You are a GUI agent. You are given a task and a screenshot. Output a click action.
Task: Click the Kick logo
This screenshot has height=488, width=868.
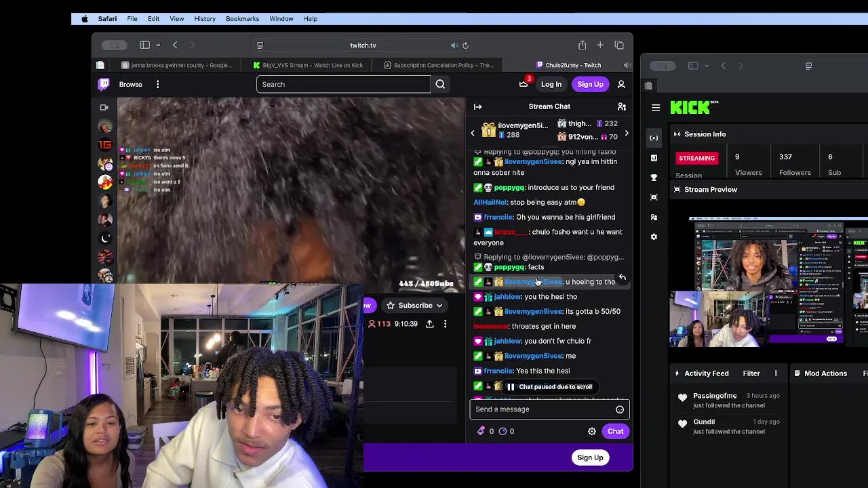pyautogui.click(x=693, y=107)
